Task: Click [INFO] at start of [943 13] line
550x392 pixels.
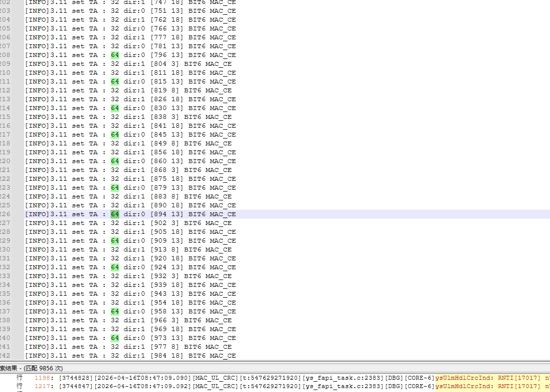Action: pos(37,294)
